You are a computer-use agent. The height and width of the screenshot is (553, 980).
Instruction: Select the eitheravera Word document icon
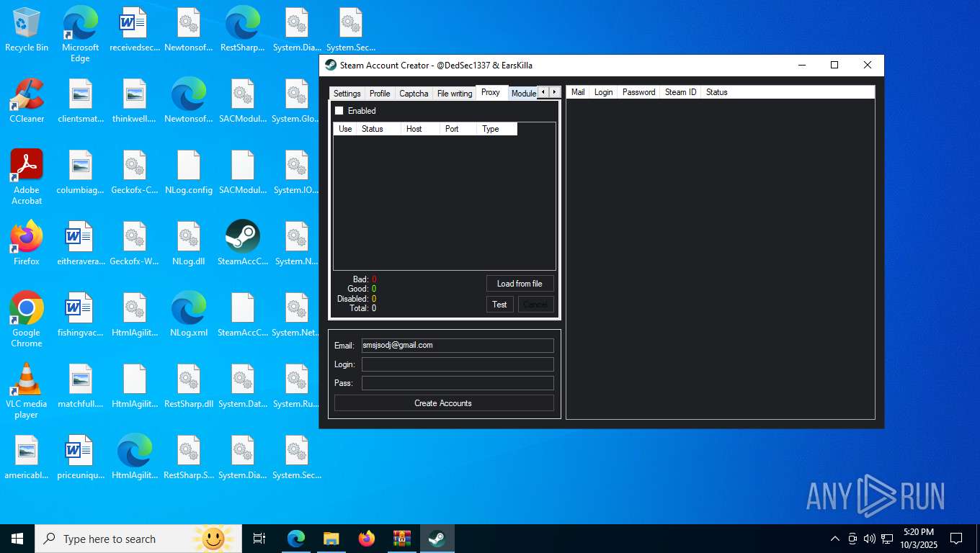pos(81,243)
